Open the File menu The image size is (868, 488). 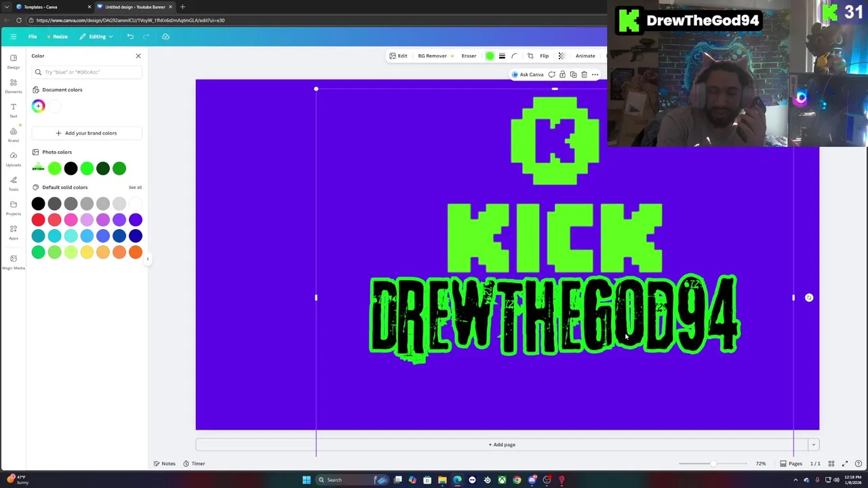[x=33, y=37]
